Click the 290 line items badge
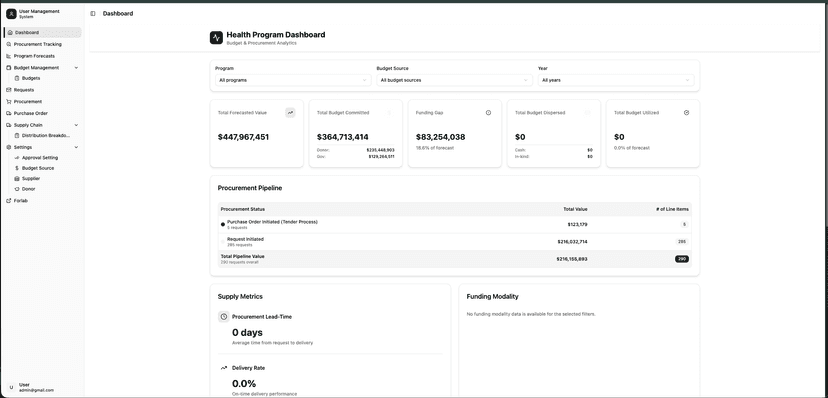The height and width of the screenshot is (398, 828). click(682, 259)
